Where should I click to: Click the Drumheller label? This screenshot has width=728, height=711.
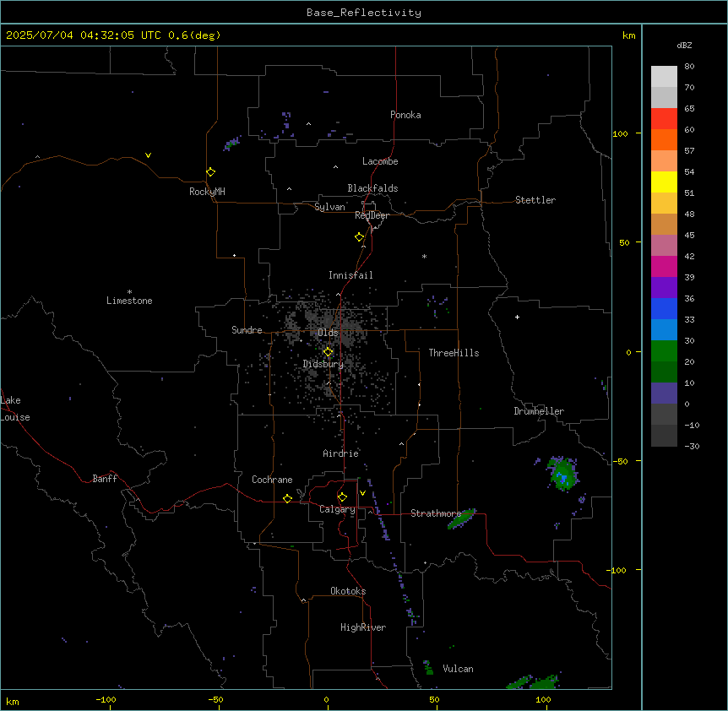(539, 411)
